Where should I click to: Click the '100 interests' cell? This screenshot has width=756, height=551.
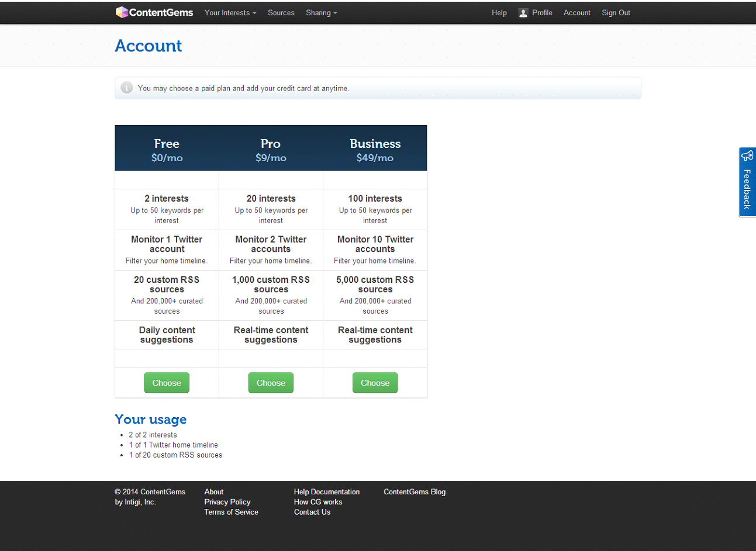[375, 209]
